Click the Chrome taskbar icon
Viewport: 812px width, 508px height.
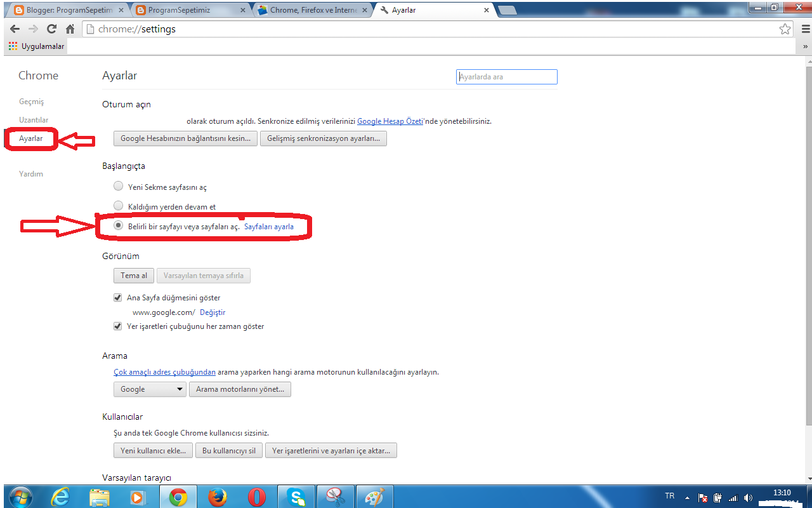178,497
